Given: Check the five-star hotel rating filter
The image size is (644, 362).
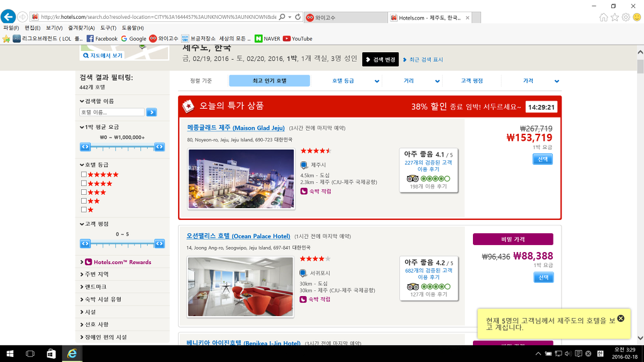Looking at the screenshot, I should [84, 175].
